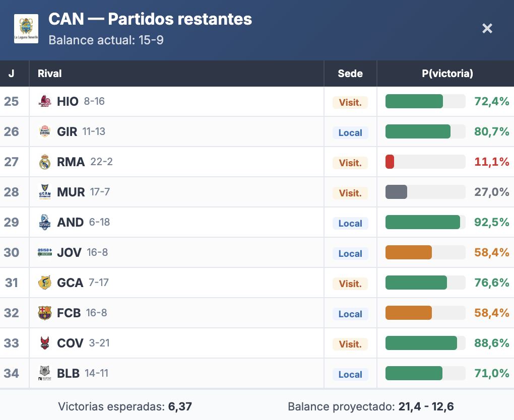The width and height of the screenshot is (514, 420).
Task: Click the red RMA probability bar
Action: (390, 162)
